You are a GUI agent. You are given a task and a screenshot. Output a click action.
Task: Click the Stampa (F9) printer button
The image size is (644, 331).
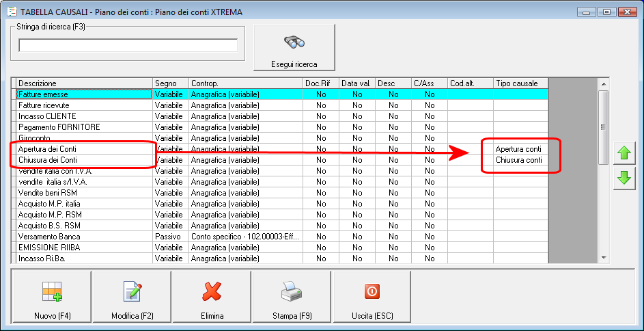[292, 296]
